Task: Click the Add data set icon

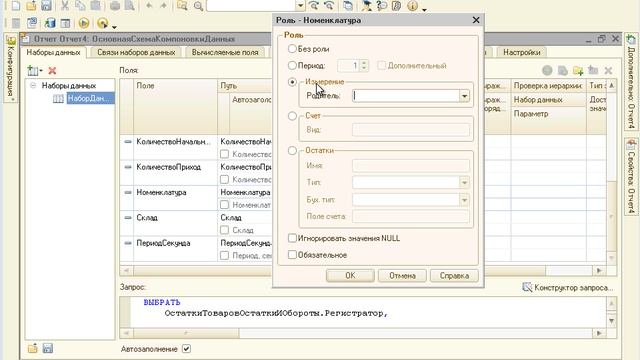Action: coord(33,71)
